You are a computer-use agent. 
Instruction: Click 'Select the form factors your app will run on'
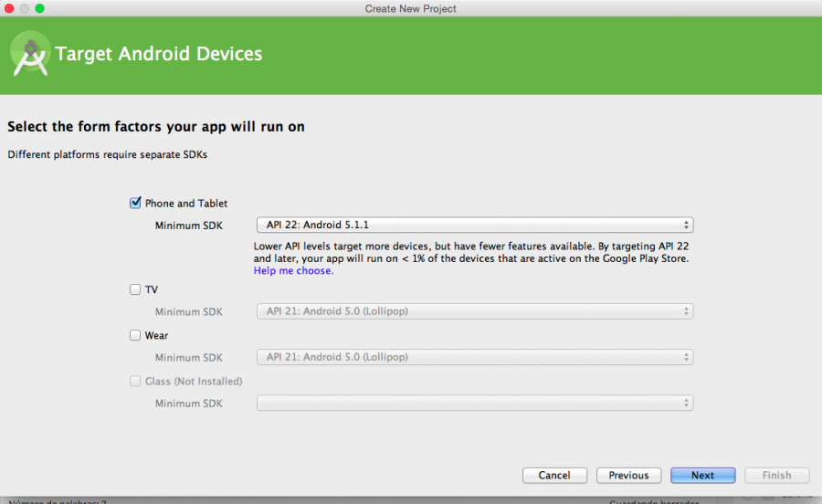(155, 127)
